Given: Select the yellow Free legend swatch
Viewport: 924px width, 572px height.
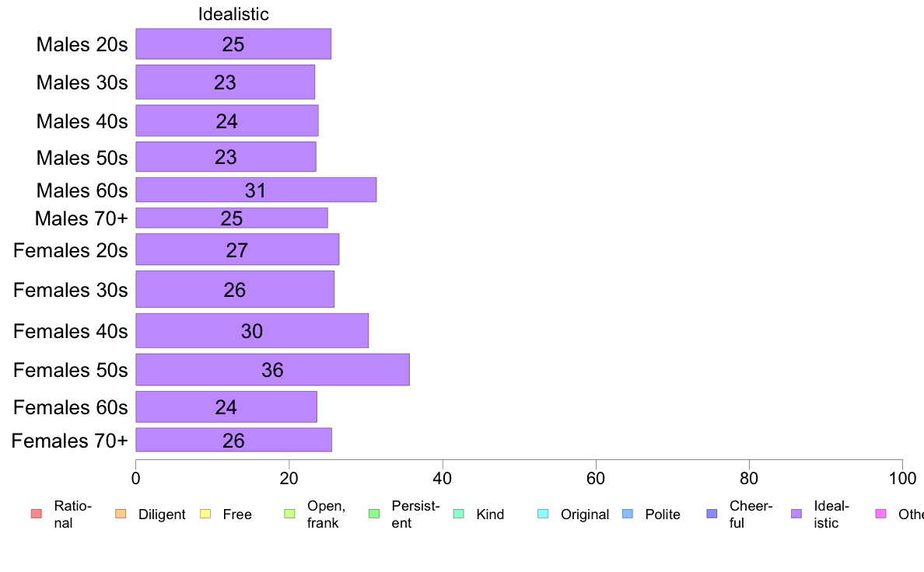Looking at the screenshot, I should pos(205,514).
